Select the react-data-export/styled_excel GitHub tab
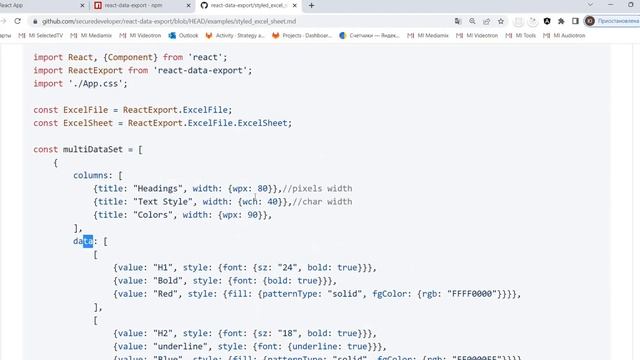This screenshot has width=640, height=360. coord(249,5)
